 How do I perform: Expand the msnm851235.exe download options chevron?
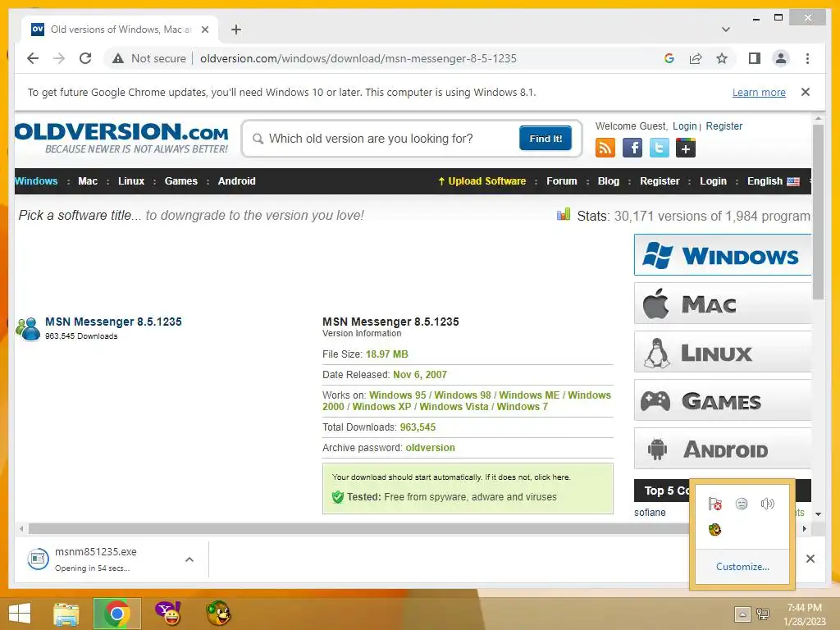tap(189, 559)
